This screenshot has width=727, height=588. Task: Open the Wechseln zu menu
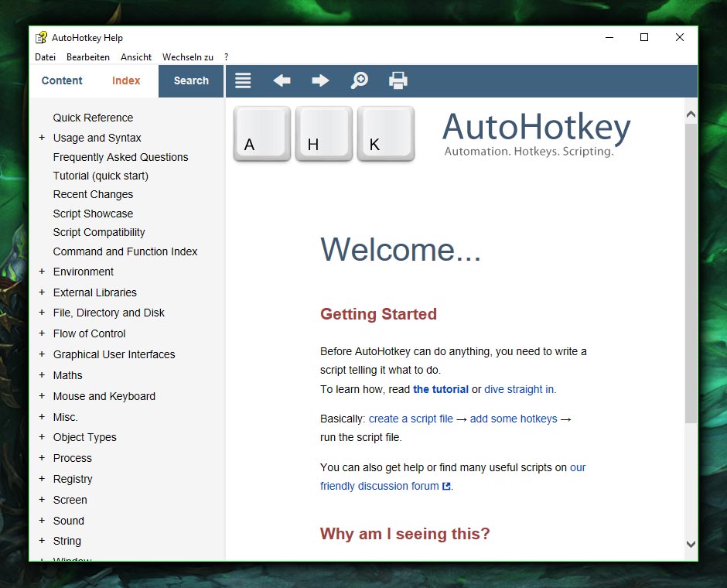coord(188,57)
